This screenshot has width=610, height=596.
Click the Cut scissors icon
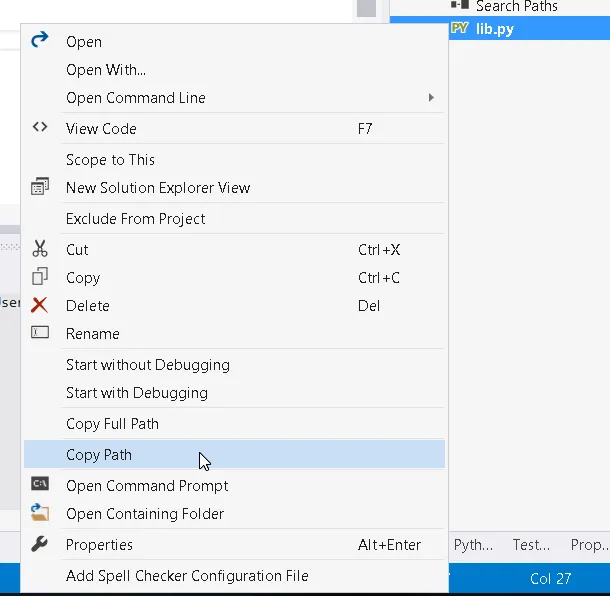point(40,249)
